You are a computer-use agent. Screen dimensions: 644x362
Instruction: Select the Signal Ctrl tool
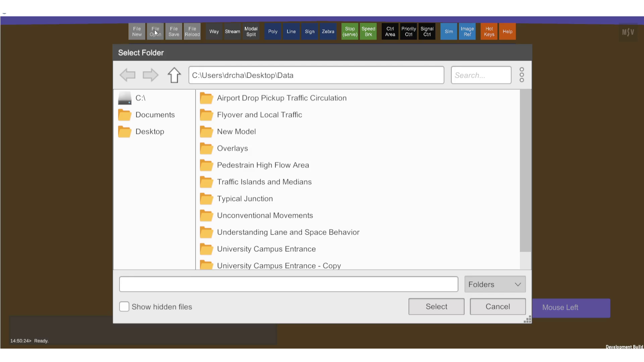pos(427,32)
